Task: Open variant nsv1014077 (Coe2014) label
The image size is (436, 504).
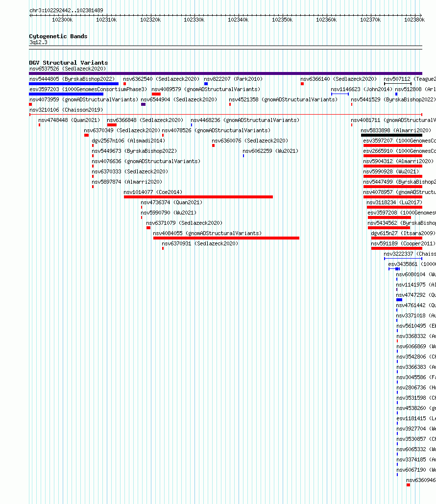Action: [153, 192]
